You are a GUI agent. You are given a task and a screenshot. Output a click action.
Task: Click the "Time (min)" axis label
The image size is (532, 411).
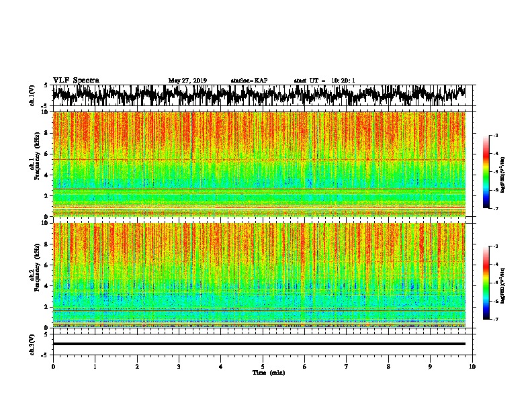click(269, 373)
